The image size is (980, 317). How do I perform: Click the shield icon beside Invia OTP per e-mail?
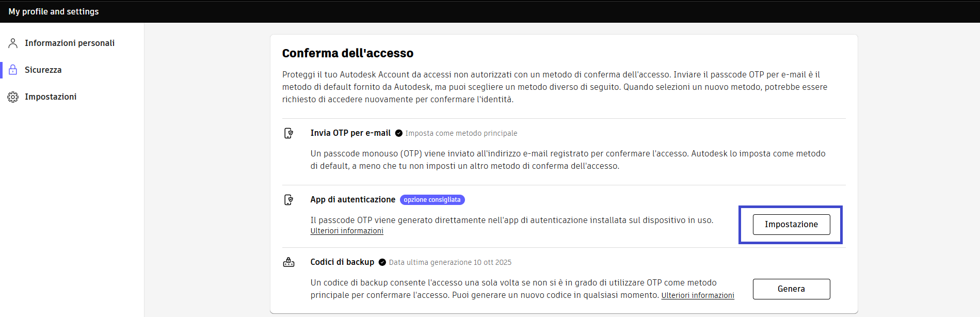click(289, 133)
